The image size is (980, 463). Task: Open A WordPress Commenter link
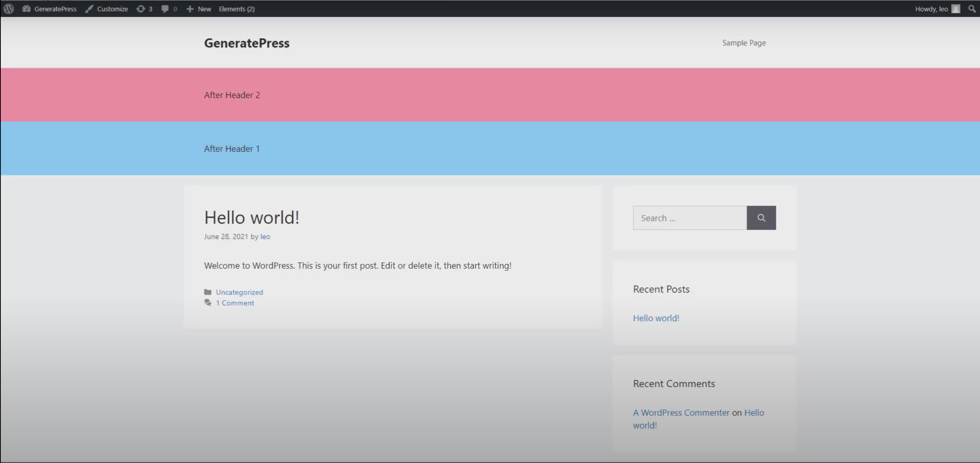click(x=681, y=412)
